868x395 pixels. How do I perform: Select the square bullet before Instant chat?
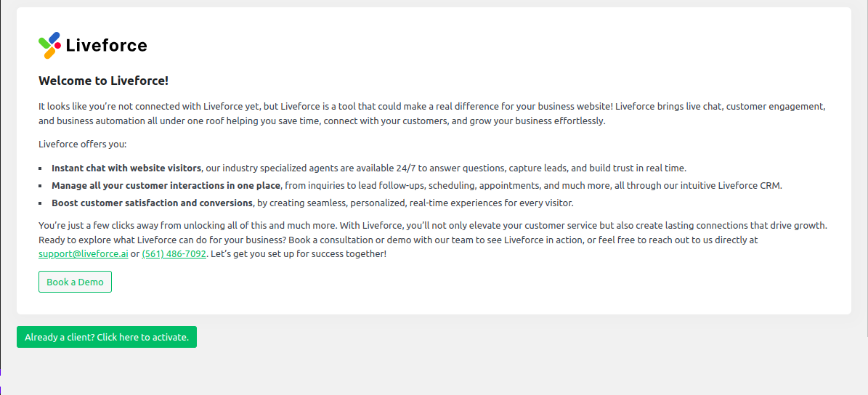[x=41, y=168]
